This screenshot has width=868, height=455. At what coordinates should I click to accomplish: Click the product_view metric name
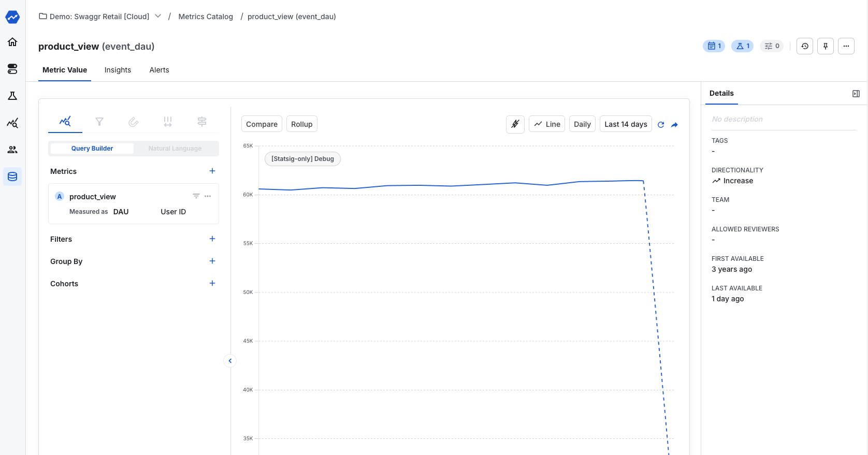93,197
